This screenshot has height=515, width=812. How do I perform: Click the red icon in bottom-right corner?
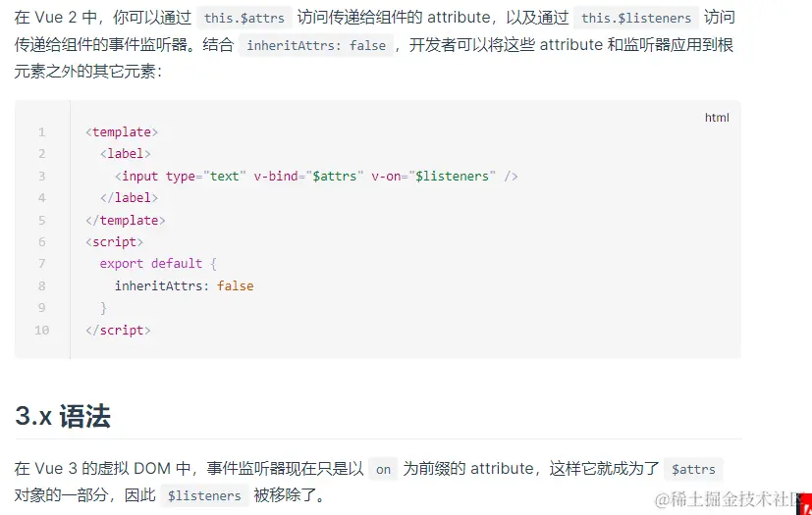click(x=803, y=502)
